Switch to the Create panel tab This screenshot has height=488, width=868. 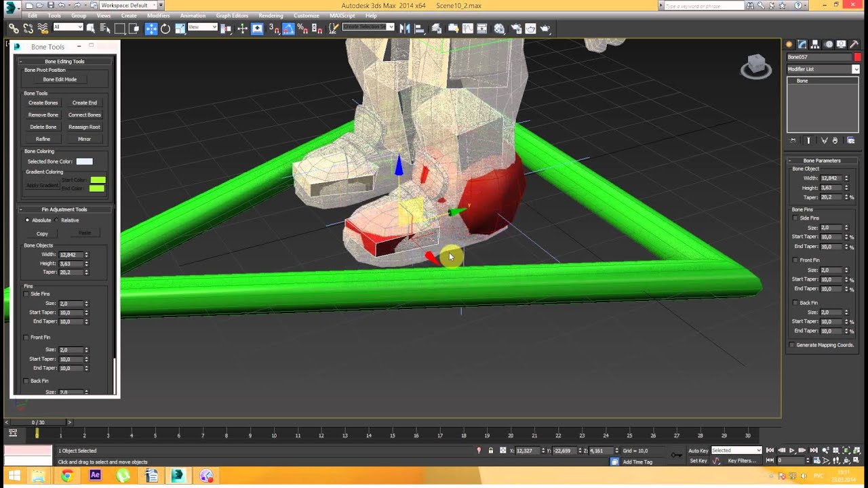[x=790, y=44]
